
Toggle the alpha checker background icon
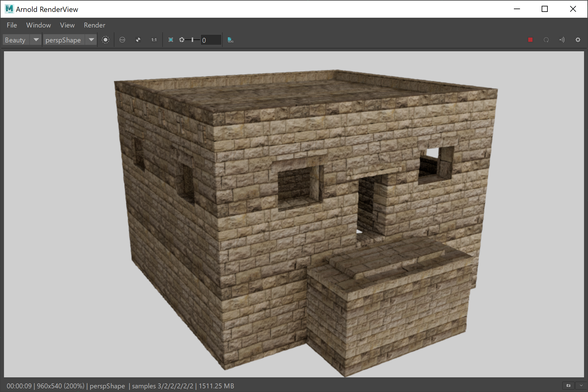[138, 40]
